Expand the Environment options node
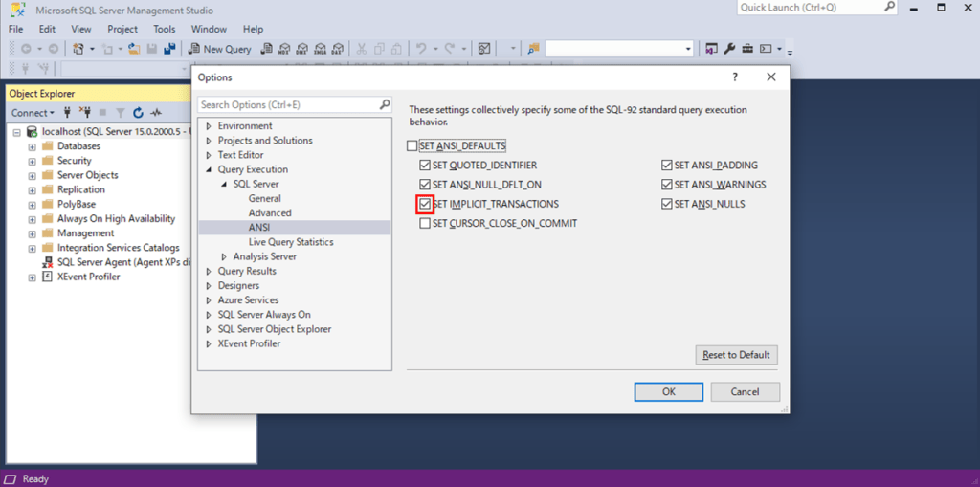The width and height of the screenshot is (980, 487). click(x=209, y=126)
